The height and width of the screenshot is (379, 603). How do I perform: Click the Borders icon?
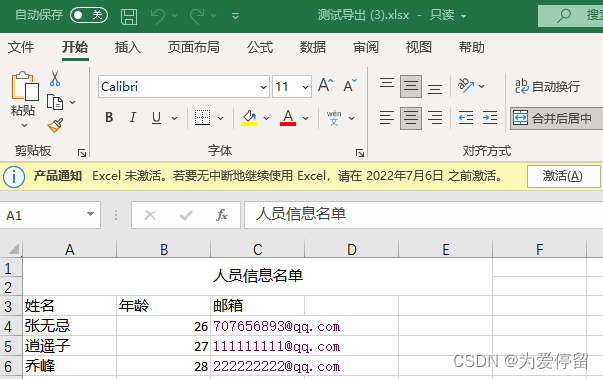202,117
